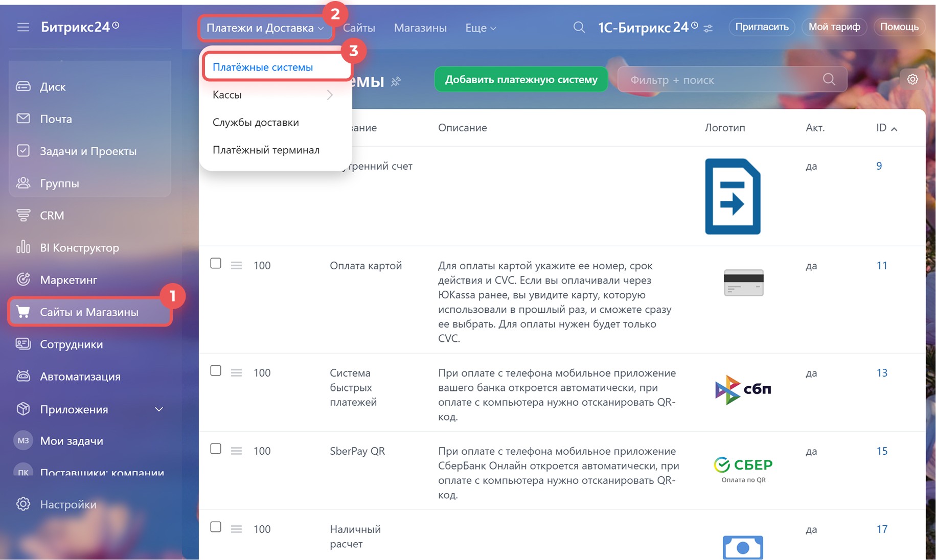Screen dimensions: 936x560
Task: Click Добавить платежную систему button
Action: click(521, 79)
